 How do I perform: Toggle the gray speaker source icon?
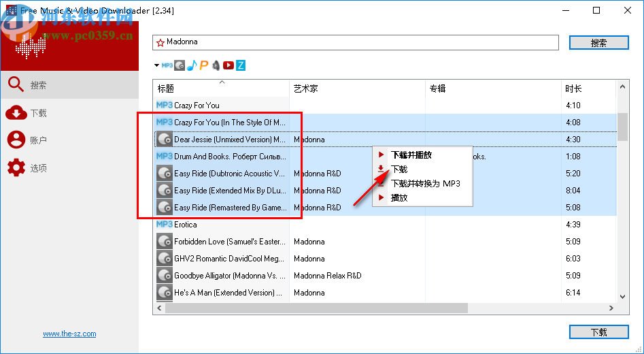(216, 65)
